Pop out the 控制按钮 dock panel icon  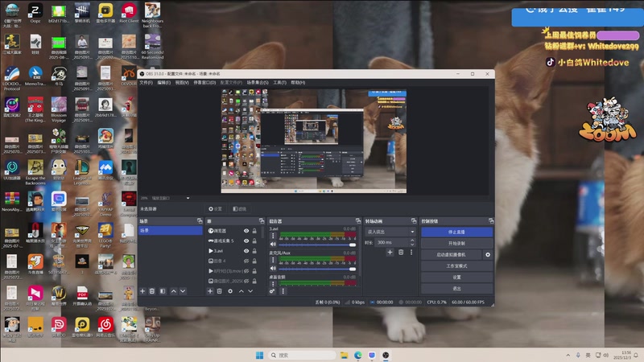(491, 220)
